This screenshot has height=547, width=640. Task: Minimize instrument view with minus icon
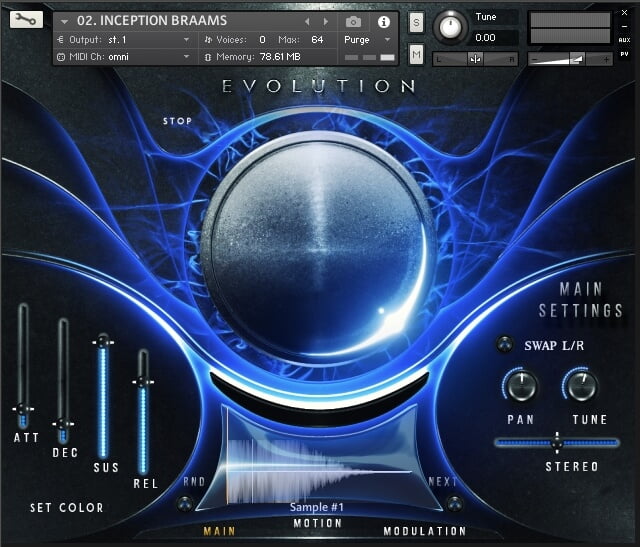pos(624,26)
